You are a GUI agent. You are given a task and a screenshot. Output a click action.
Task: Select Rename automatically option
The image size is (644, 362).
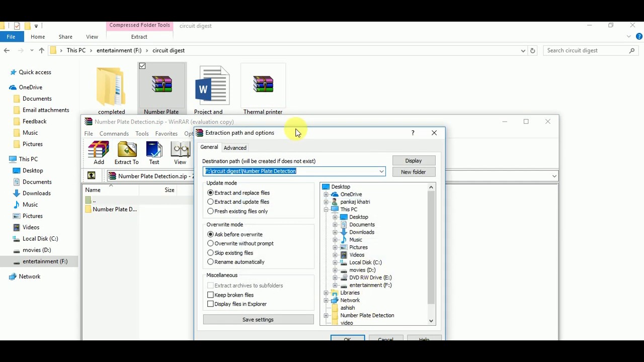point(235,262)
